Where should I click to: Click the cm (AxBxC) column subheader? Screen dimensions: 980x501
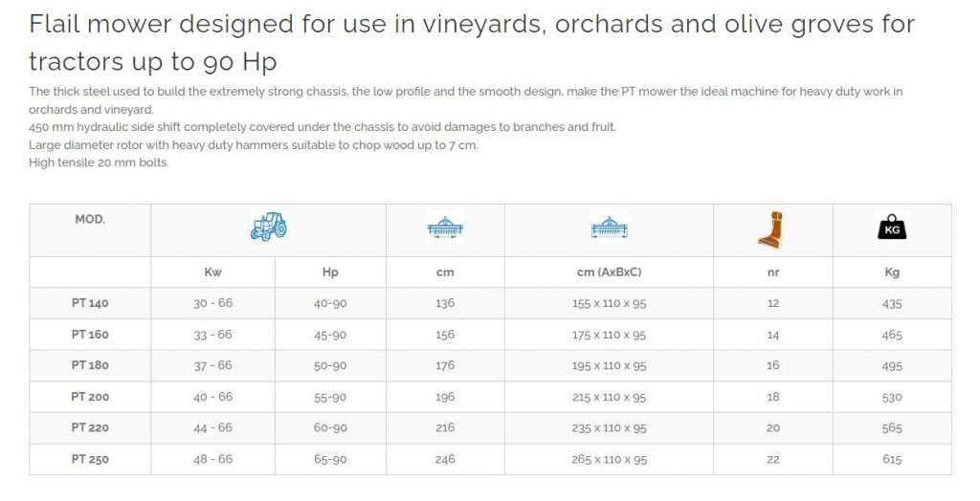(x=609, y=272)
